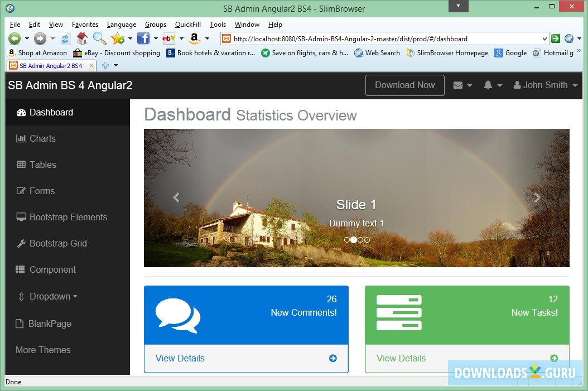Show more bookmarks via overflow chevron

point(579,51)
